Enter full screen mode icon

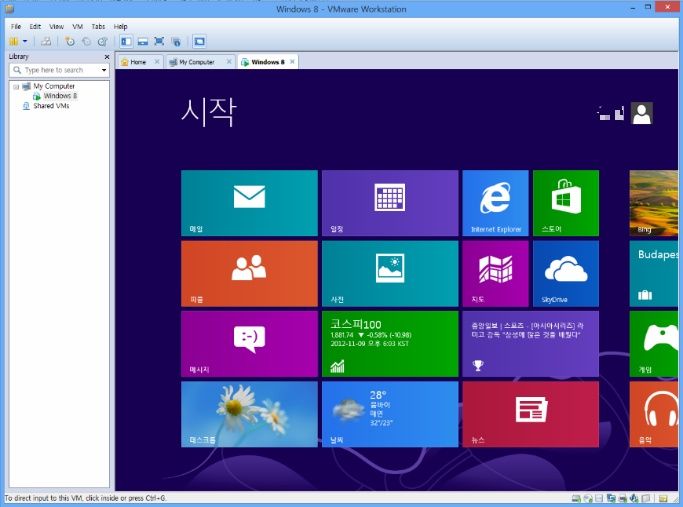(x=159, y=41)
